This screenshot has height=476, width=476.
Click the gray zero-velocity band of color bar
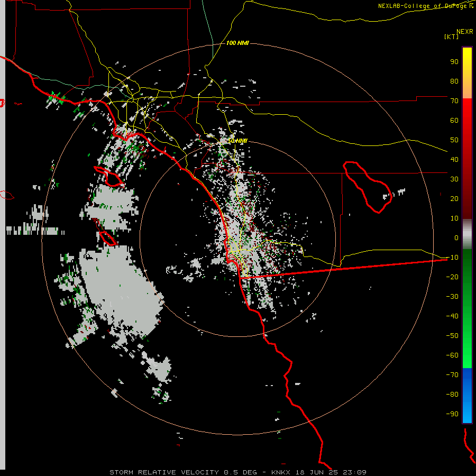467,234
